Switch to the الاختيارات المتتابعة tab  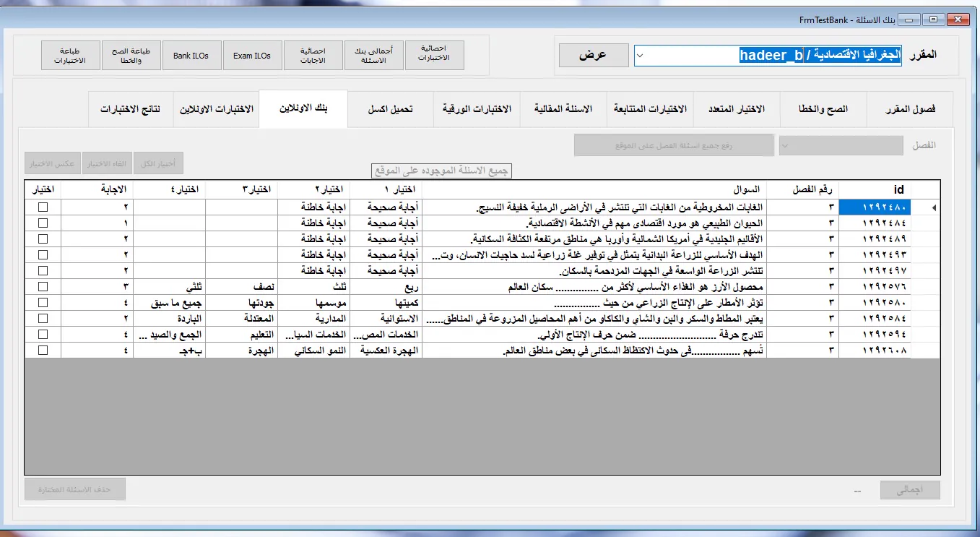[x=650, y=109]
